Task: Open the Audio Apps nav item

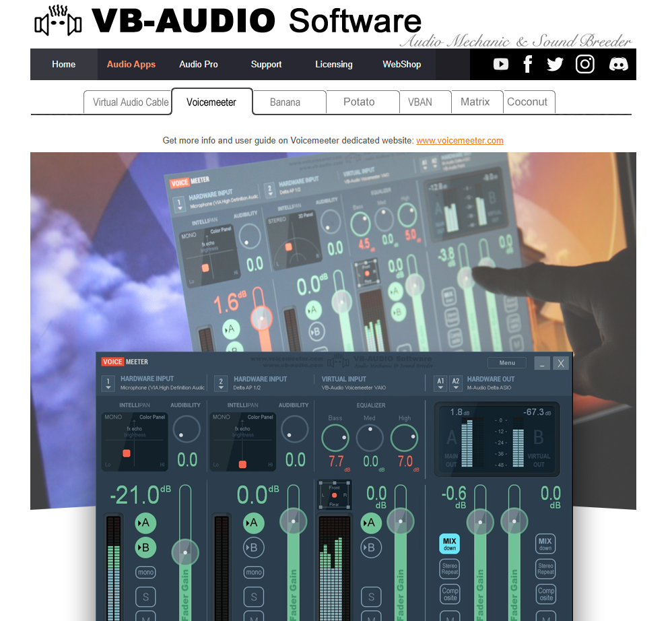Action: click(x=131, y=64)
